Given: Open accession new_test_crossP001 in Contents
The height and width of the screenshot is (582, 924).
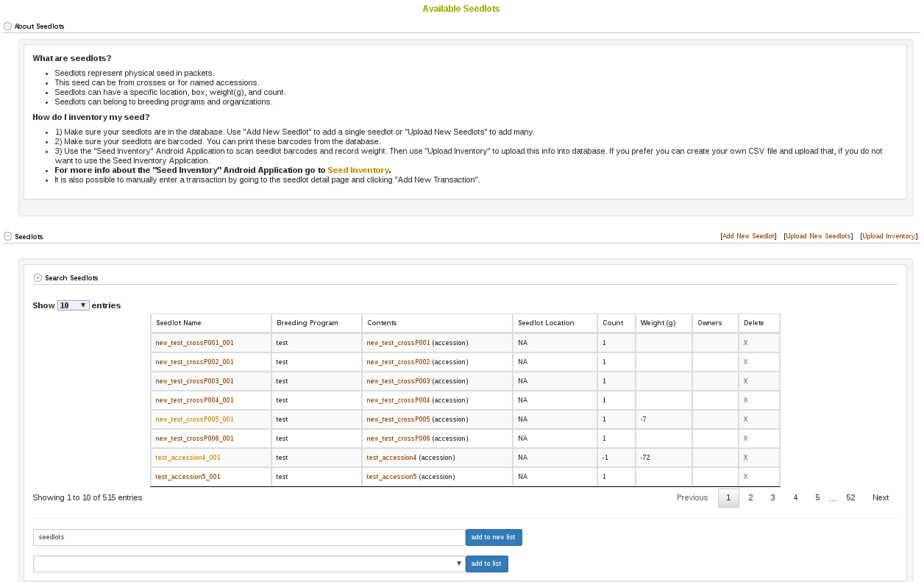Looking at the screenshot, I should click(x=398, y=343).
